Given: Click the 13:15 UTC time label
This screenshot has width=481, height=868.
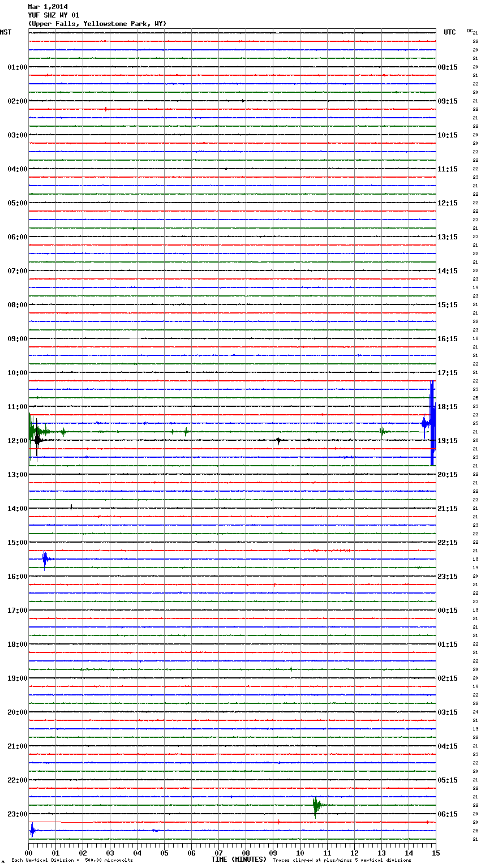Looking at the screenshot, I should [x=448, y=237].
